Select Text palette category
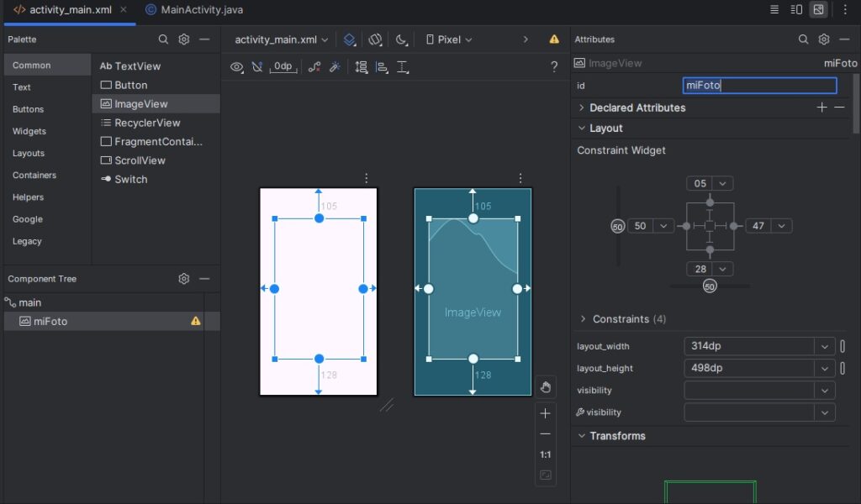The image size is (861, 504). click(47, 87)
